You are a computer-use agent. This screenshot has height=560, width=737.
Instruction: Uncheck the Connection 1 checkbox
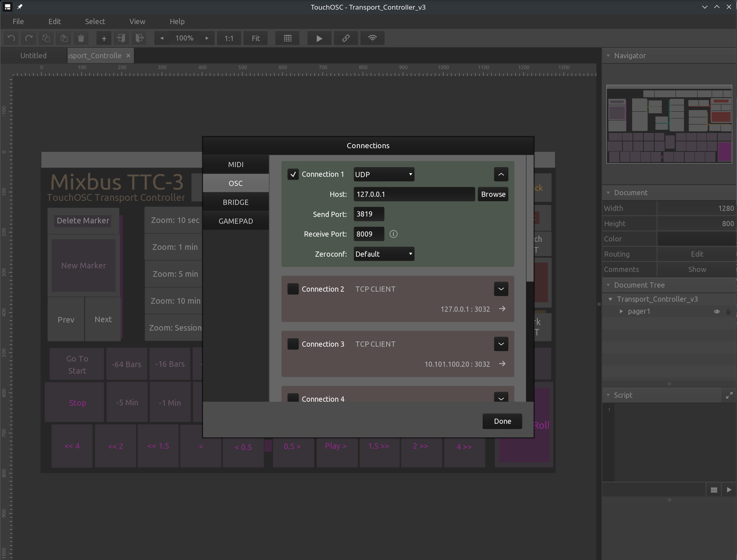293,174
